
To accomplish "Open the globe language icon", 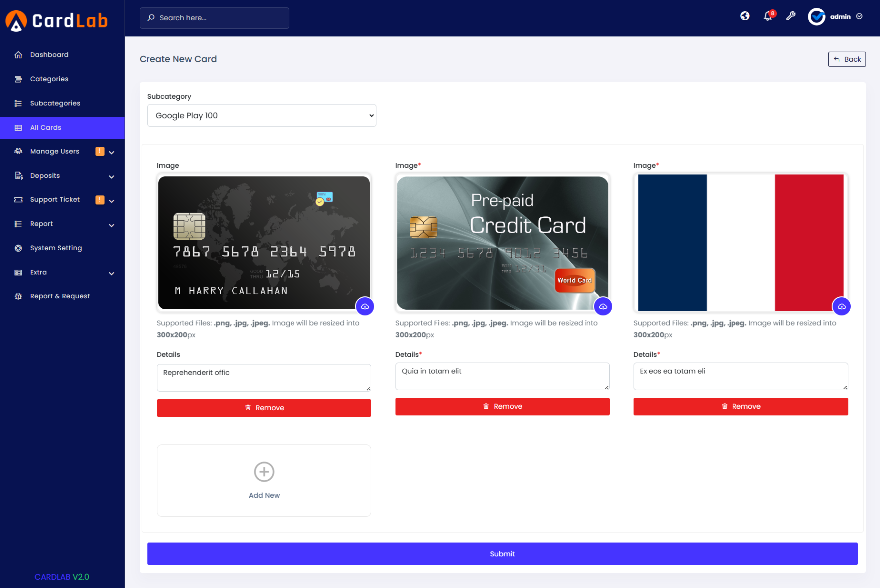I will pyautogui.click(x=745, y=16).
